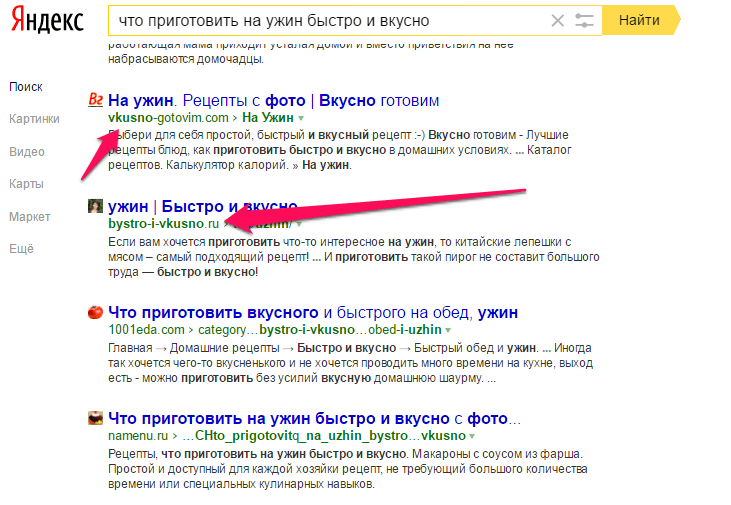Click the Найти search button

[x=639, y=20]
